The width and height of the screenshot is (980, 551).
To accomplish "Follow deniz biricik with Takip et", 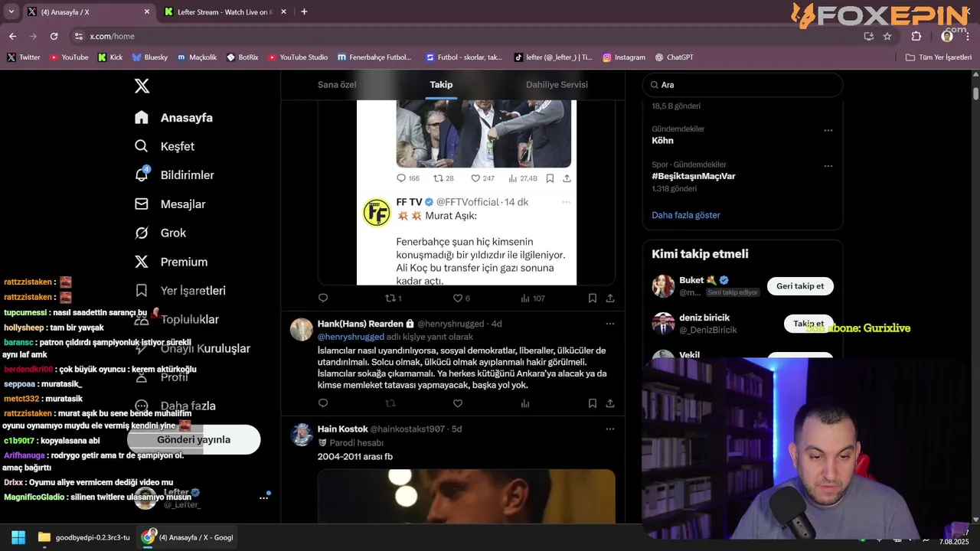I will [808, 324].
